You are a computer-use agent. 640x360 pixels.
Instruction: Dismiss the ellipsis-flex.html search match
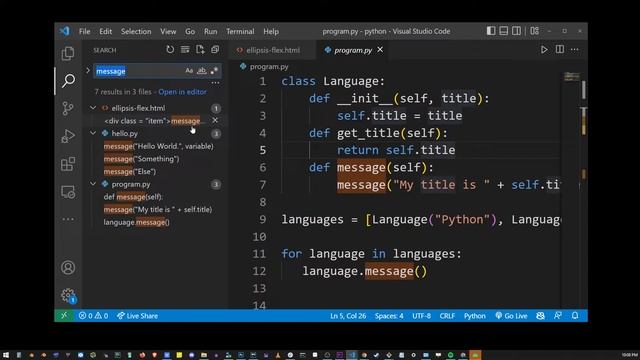click(x=215, y=120)
